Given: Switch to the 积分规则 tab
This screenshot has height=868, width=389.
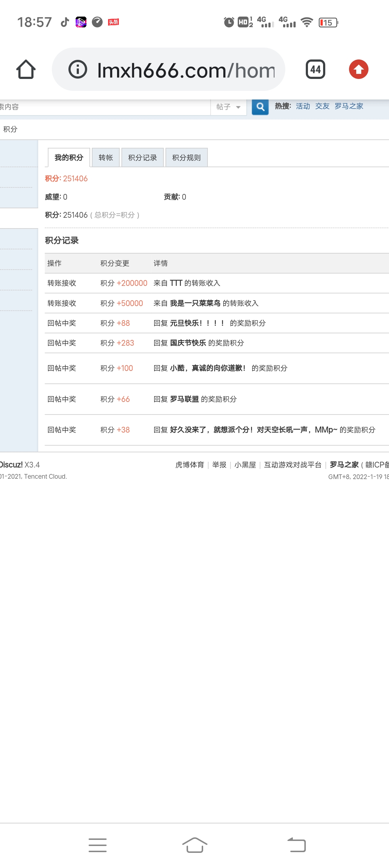Looking at the screenshot, I should pos(187,158).
